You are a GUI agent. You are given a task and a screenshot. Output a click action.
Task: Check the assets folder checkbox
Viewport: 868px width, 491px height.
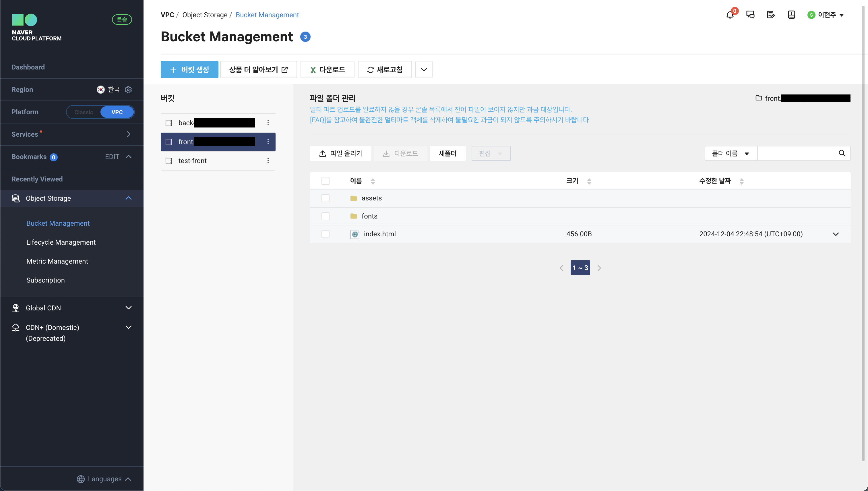point(325,198)
